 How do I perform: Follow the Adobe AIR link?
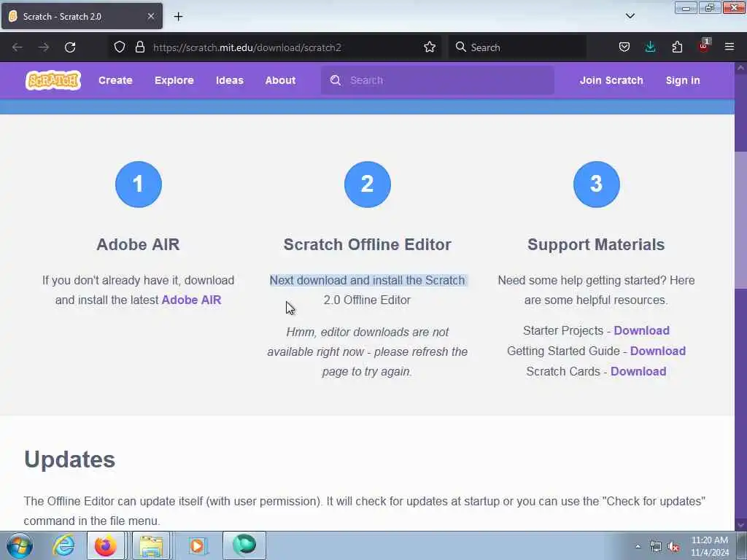pos(192,300)
